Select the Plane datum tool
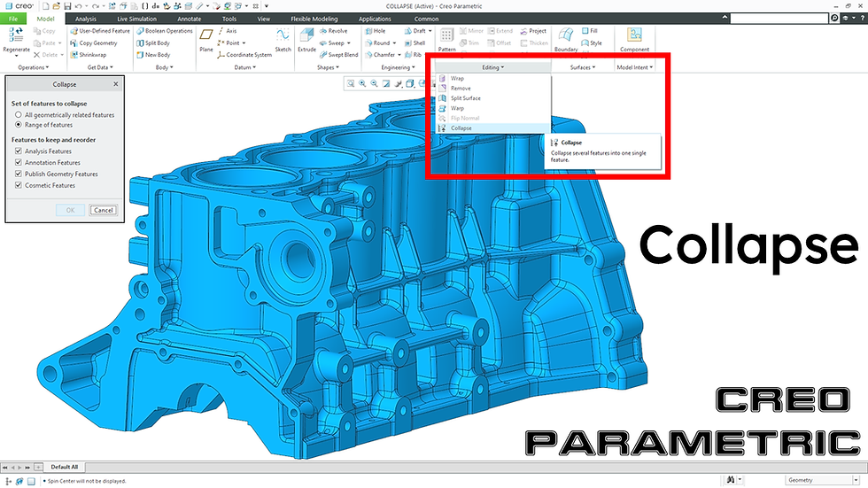 tap(205, 42)
